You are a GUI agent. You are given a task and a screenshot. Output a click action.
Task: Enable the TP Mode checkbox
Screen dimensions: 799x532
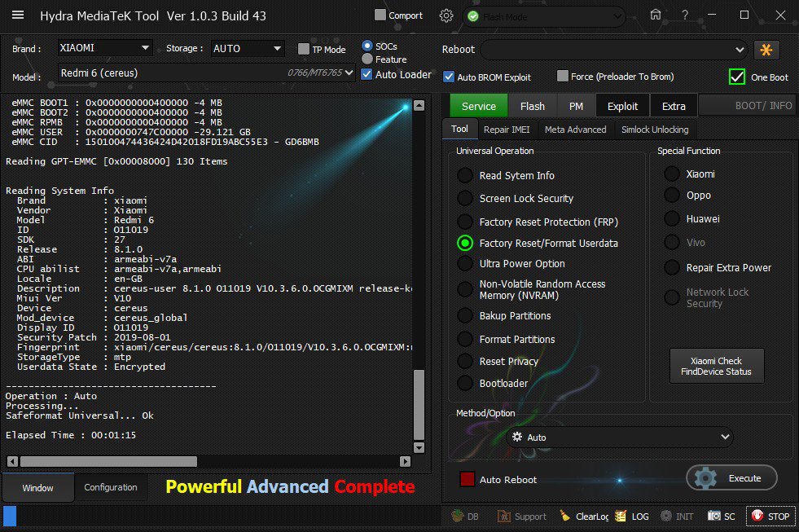(x=304, y=50)
